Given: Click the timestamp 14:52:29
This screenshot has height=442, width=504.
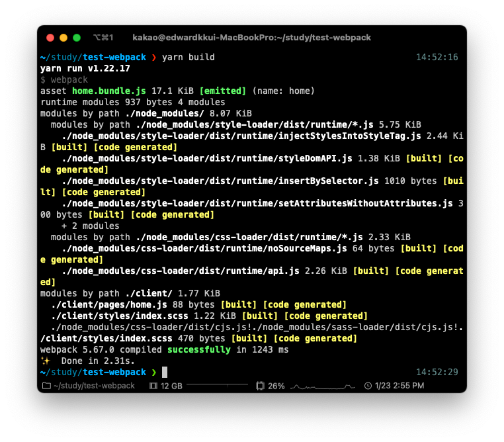Looking at the screenshot, I should (437, 373).
